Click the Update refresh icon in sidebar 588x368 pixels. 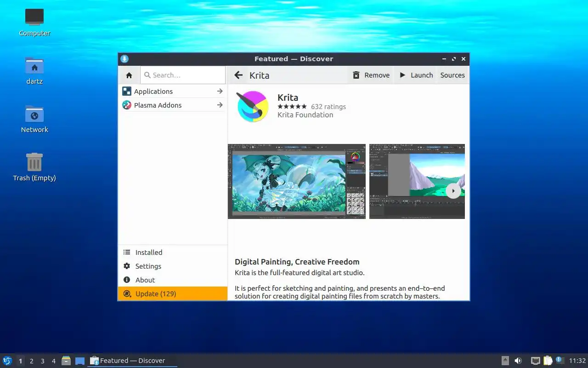(x=127, y=293)
